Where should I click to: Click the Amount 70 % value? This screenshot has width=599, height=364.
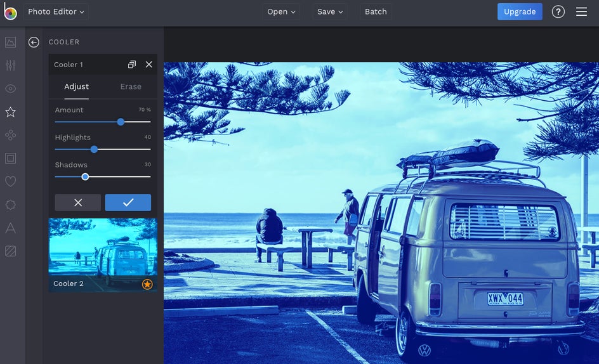[145, 110]
